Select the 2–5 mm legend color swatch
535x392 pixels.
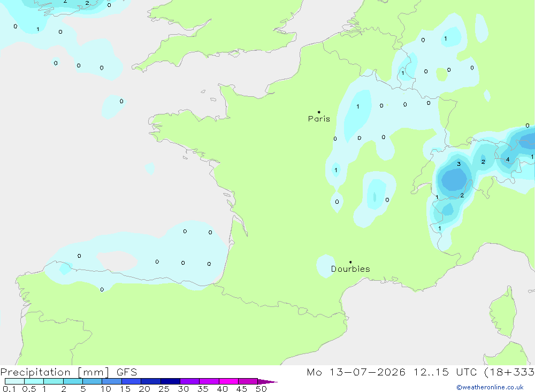point(73,381)
